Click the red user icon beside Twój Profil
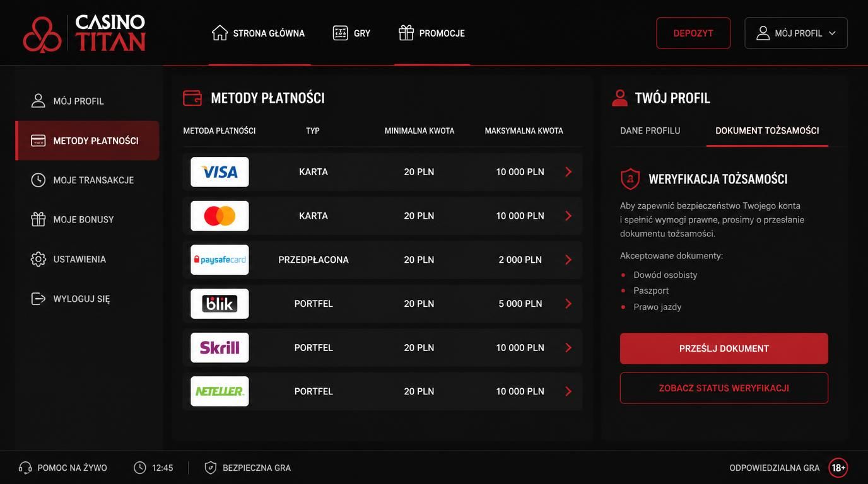868x484 pixels. (620, 98)
